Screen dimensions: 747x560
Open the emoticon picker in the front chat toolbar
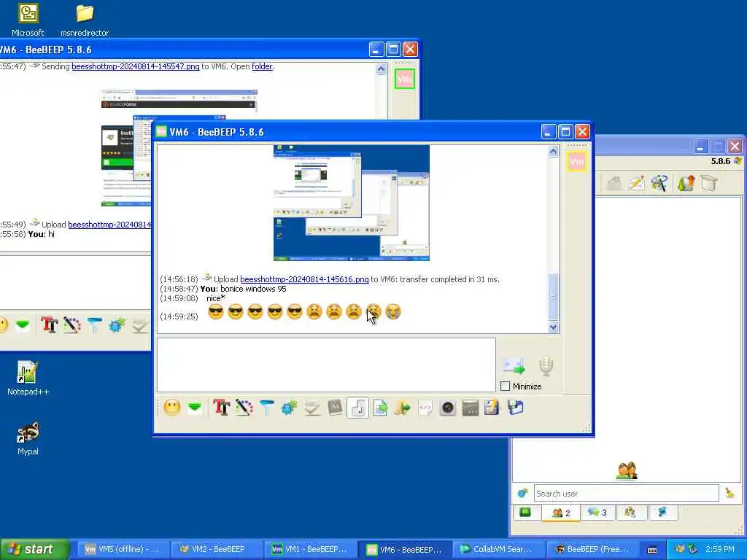click(x=172, y=408)
